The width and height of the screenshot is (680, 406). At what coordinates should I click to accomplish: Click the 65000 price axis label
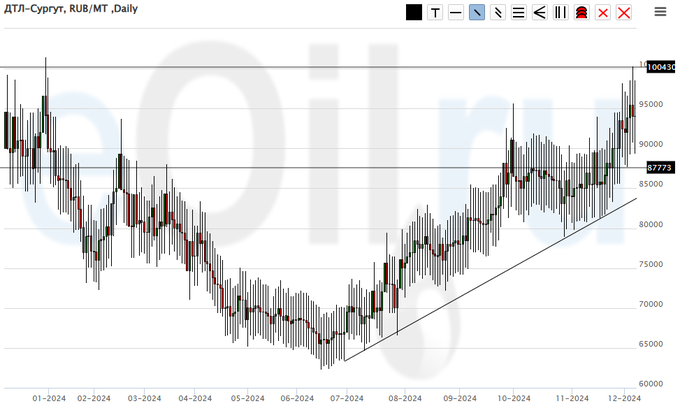(654, 345)
